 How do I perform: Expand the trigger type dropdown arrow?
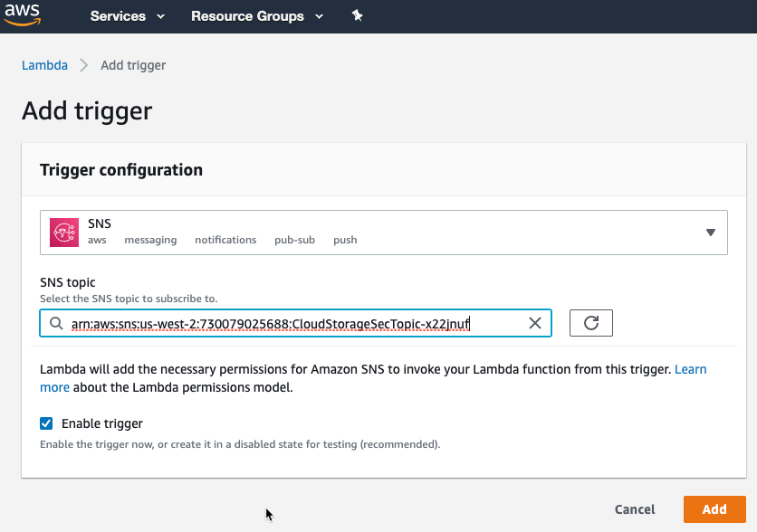pyautogui.click(x=710, y=233)
